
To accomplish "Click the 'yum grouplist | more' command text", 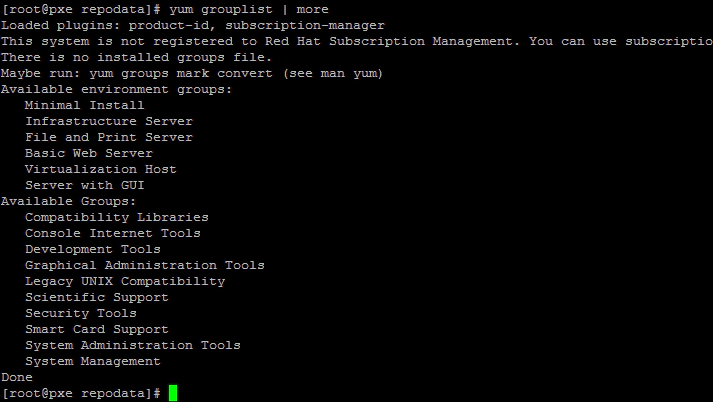I will click(x=249, y=9).
